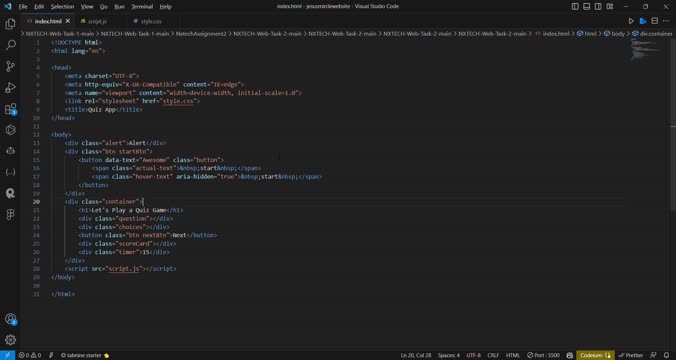Image resolution: width=676 pixels, height=360 pixels.
Task: Change the UTF-8 file encoding
Action: (x=473, y=355)
